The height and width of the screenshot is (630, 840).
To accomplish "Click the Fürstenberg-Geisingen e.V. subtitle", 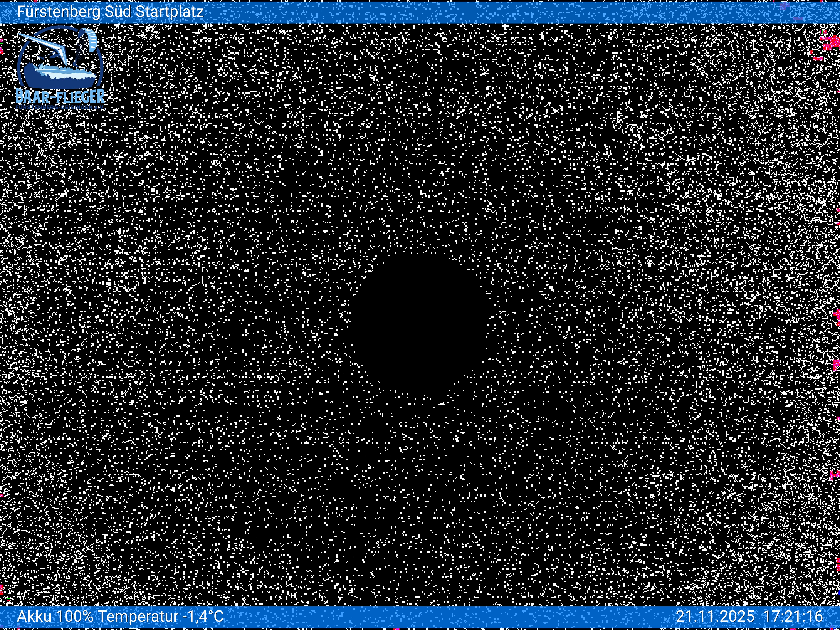I will tap(60, 108).
